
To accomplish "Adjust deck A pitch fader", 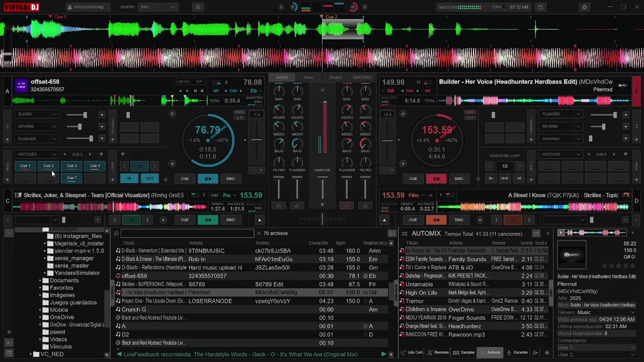I will pos(257,140).
